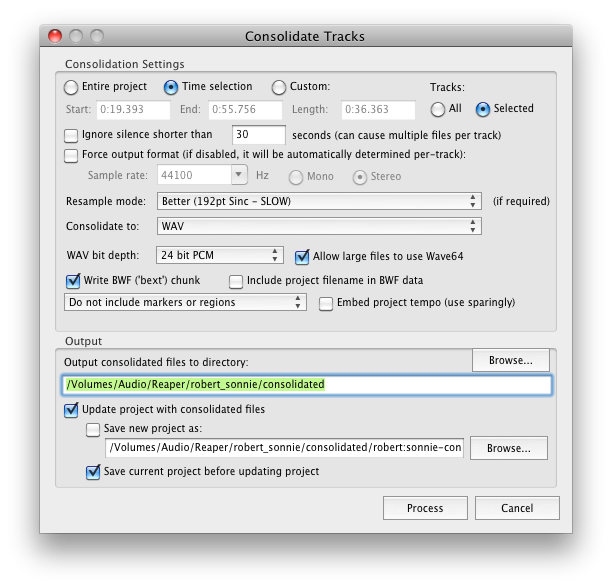This screenshot has width=612, height=588.
Task: Enable Include project filename in BWF data
Action: 236,281
